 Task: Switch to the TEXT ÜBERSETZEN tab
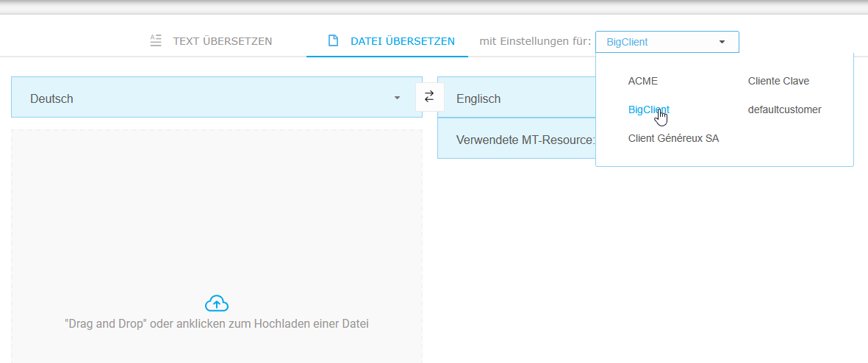click(x=222, y=41)
